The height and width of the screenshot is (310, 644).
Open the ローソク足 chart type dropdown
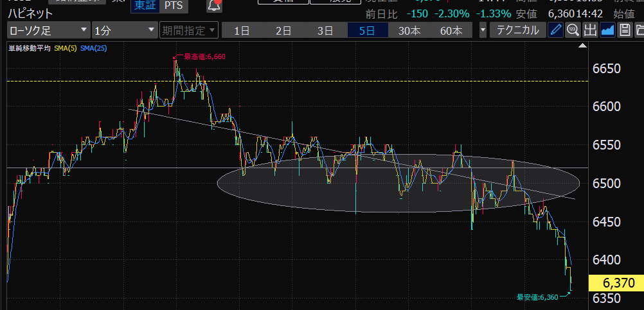pyautogui.click(x=49, y=30)
